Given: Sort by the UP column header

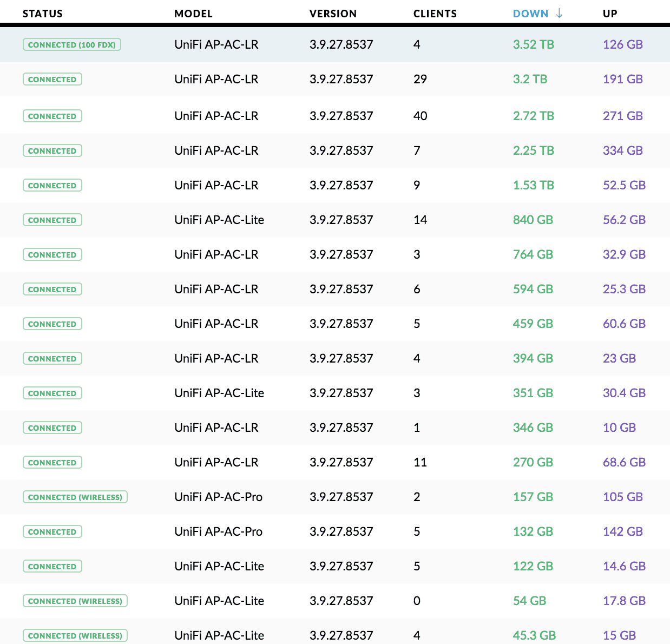Looking at the screenshot, I should tap(610, 14).
